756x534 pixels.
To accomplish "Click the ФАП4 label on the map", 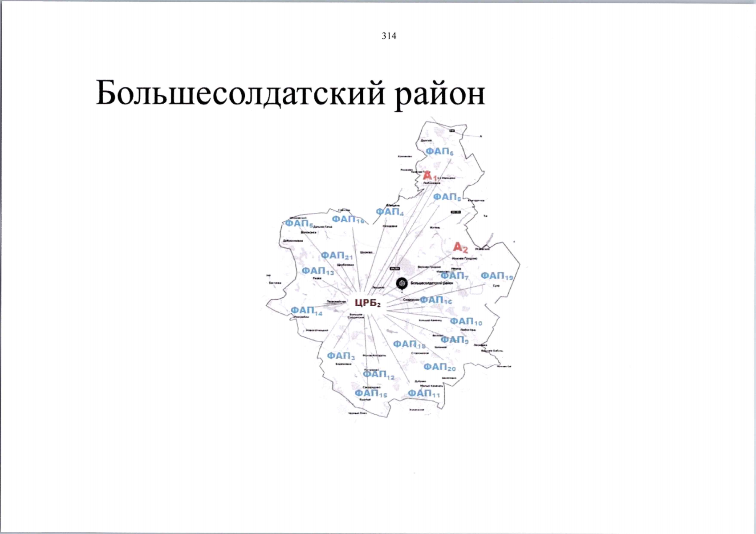I will pos(390,212).
